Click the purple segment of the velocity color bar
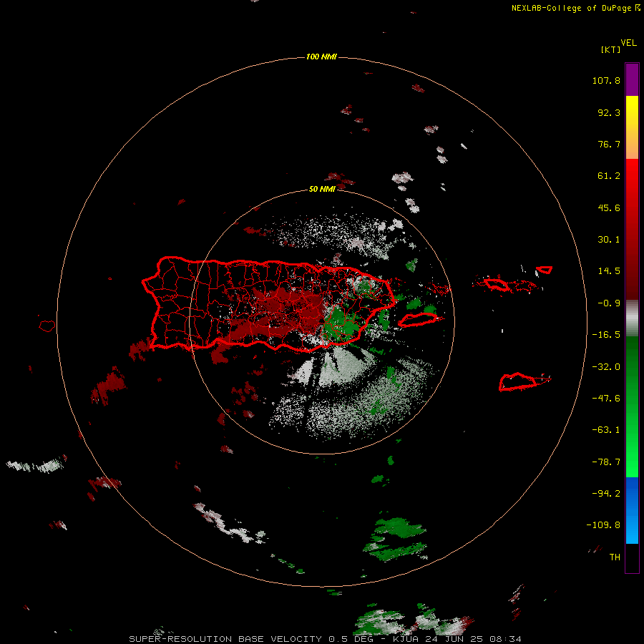 tap(632, 79)
